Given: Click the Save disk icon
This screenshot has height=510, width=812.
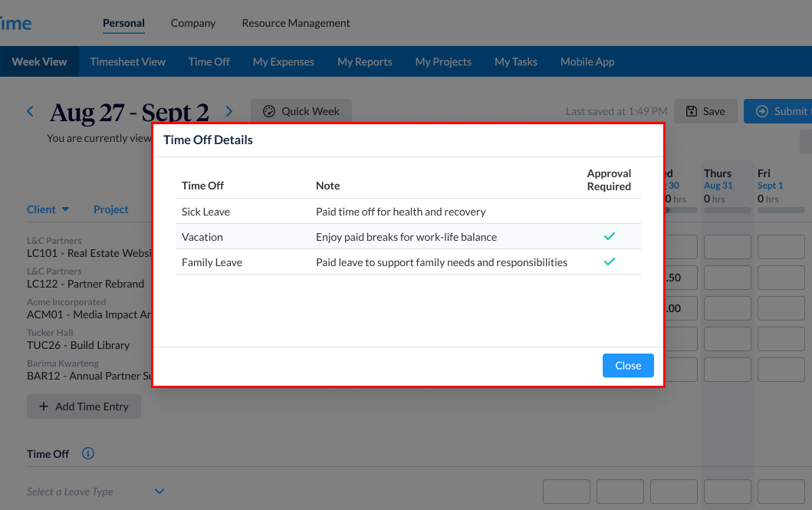Looking at the screenshot, I should 692,111.
